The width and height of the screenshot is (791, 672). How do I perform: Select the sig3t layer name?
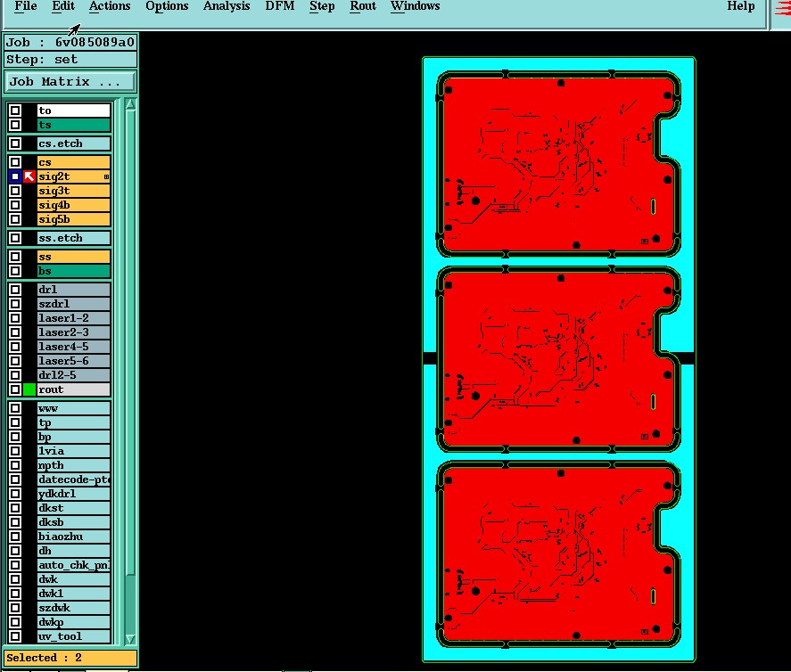(74, 191)
